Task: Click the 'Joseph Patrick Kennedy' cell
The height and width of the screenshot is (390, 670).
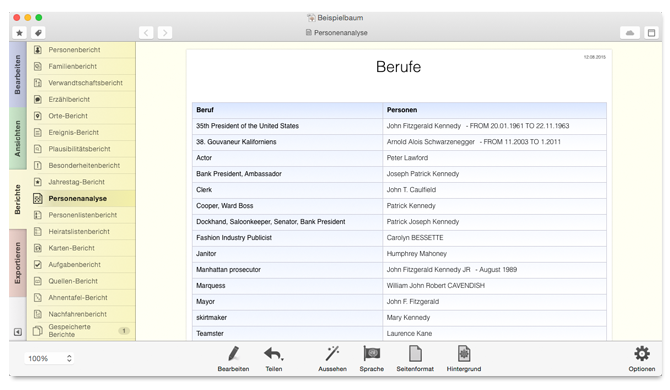Action: [x=494, y=174]
